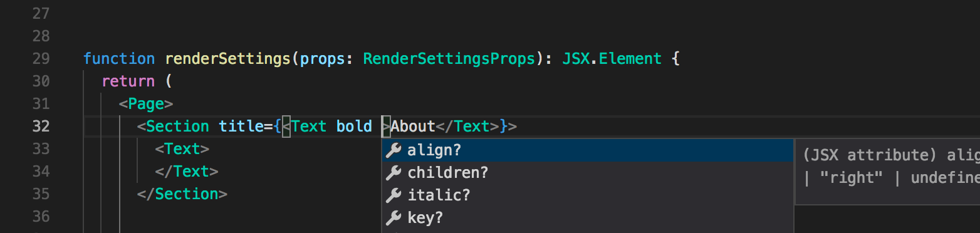Screen dimensions: 980x233
Task: Select the key? completion item
Action: click(x=587, y=218)
